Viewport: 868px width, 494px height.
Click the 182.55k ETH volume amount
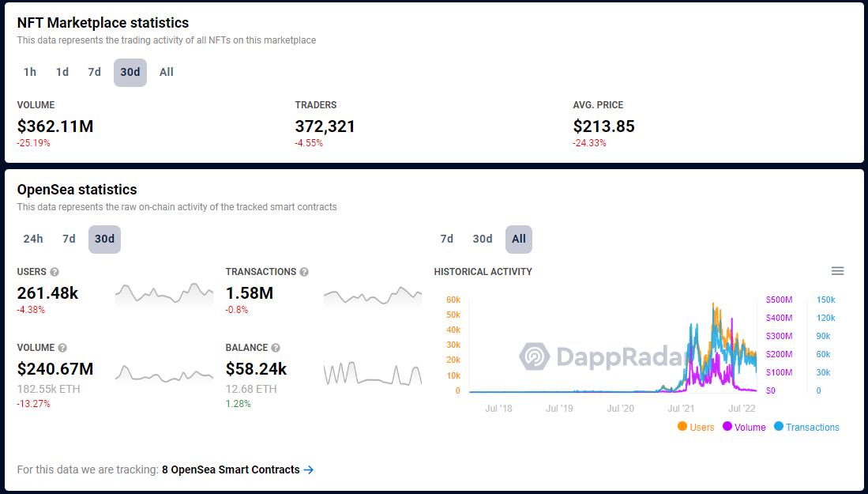click(49, 389)
